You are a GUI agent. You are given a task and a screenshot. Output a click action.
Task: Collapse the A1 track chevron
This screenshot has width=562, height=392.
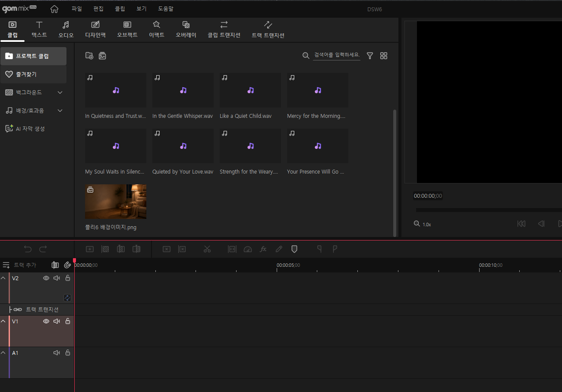3,353
